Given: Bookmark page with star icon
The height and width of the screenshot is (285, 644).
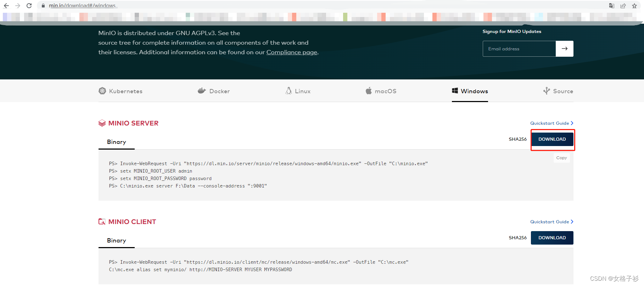Looking at the screenshot, I should click(634, 6).
